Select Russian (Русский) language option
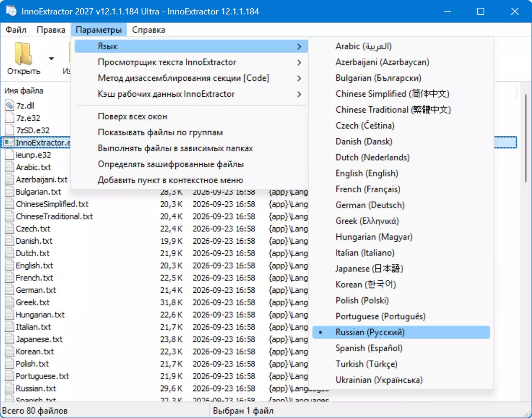The image size is (532, 418). [x=401, y=332]
